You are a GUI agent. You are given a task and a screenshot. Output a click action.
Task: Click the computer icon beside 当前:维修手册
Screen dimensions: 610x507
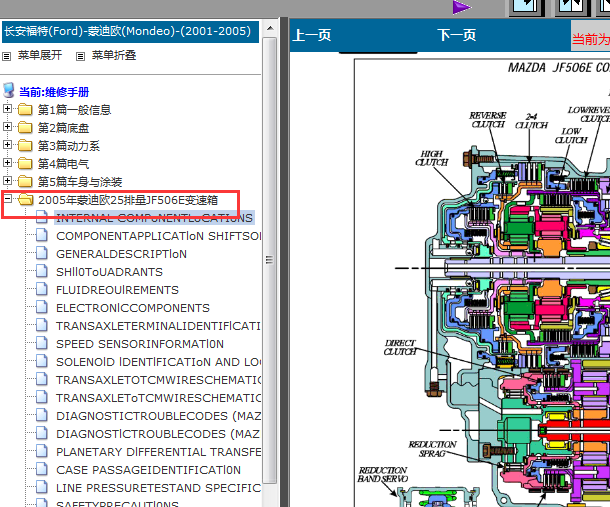coord(9,90)
